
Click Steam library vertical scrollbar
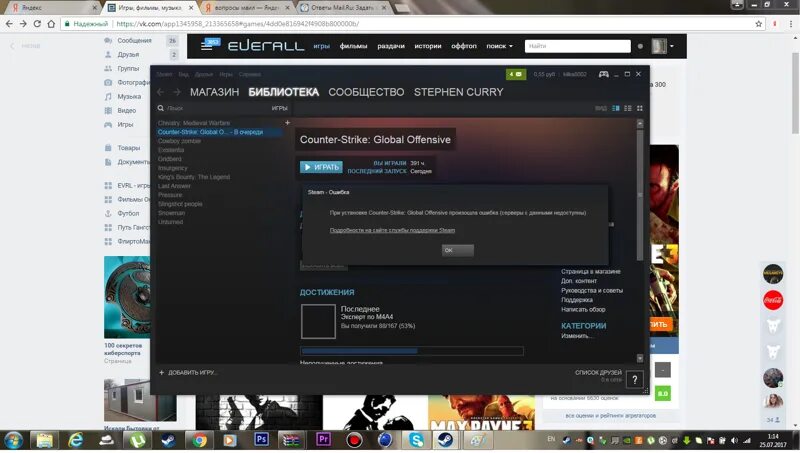640,194
